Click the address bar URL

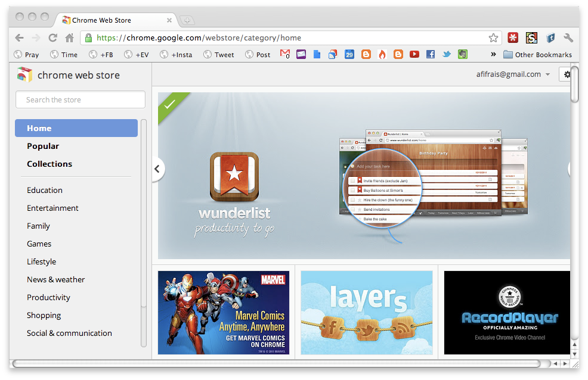(x=199, y=38)
